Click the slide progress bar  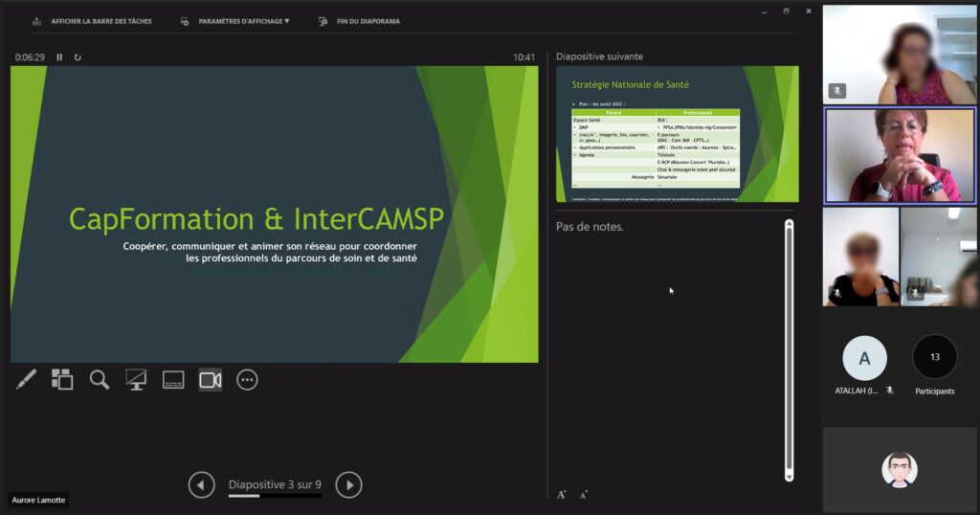click(x=275, y=496)
